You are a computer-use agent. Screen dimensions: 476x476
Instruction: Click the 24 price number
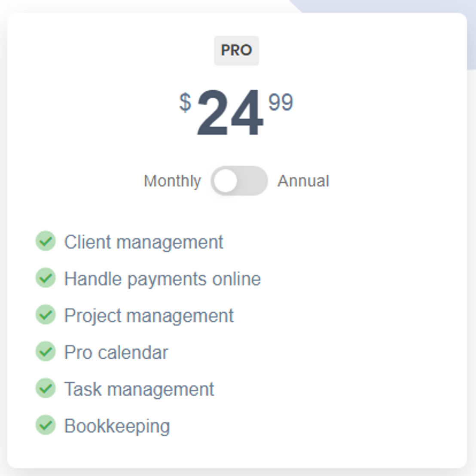(230, 113)
